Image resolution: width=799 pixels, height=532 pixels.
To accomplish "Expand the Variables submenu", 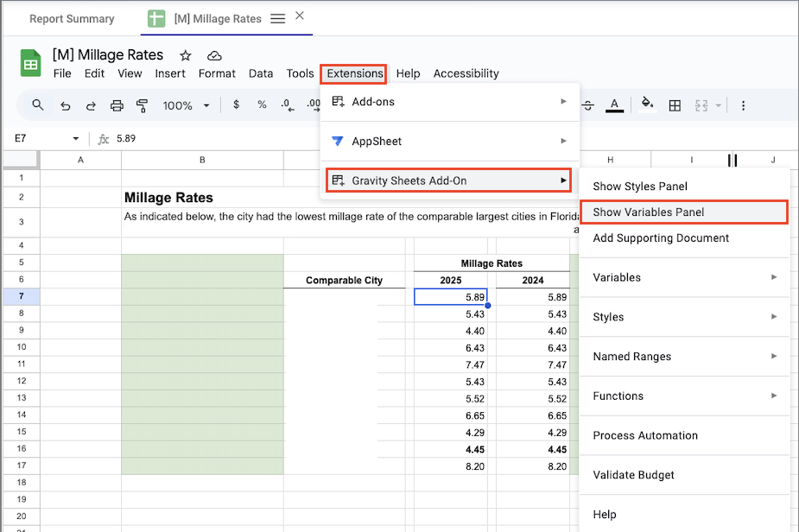I will coord(684,277).
